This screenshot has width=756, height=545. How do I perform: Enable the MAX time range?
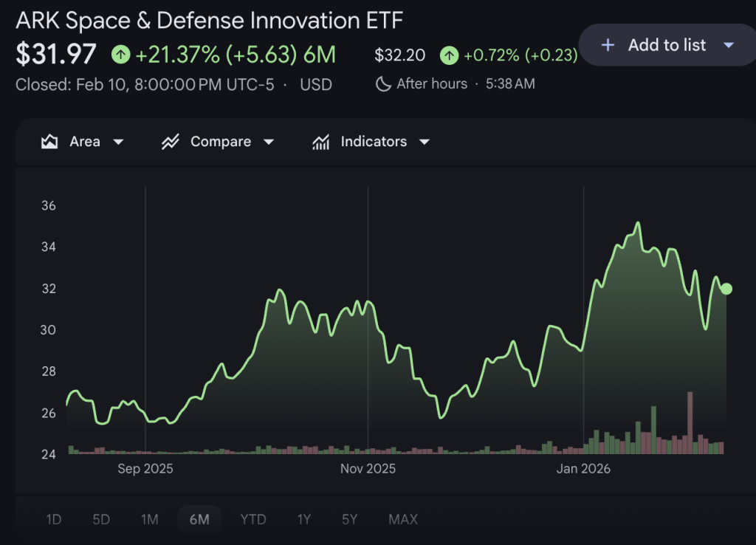(x=402, y=519)
